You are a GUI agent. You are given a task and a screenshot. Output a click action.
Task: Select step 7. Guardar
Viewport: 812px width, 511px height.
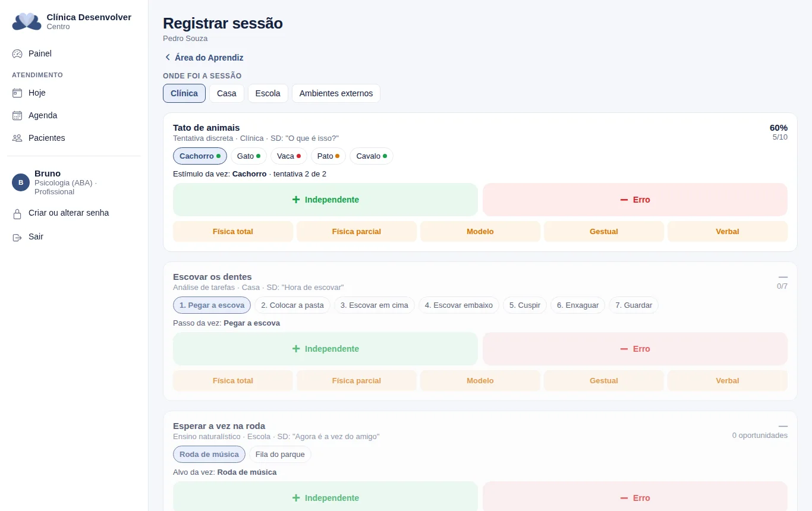point(634,305)
